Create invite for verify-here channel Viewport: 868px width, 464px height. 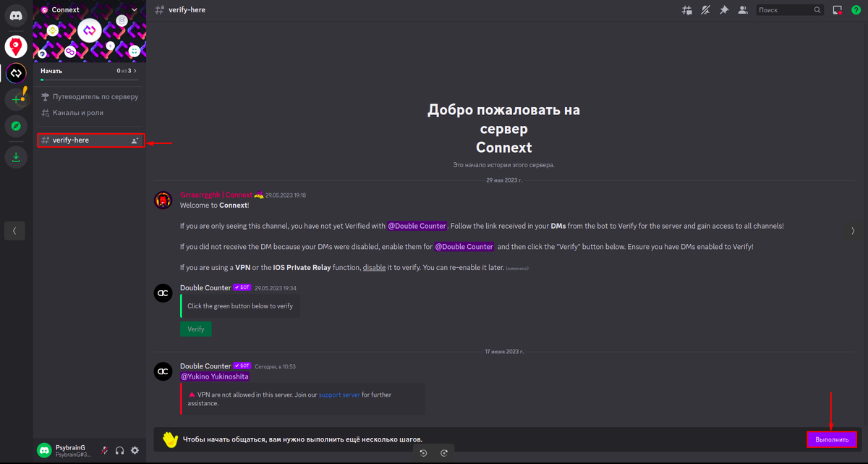point(135,140)
